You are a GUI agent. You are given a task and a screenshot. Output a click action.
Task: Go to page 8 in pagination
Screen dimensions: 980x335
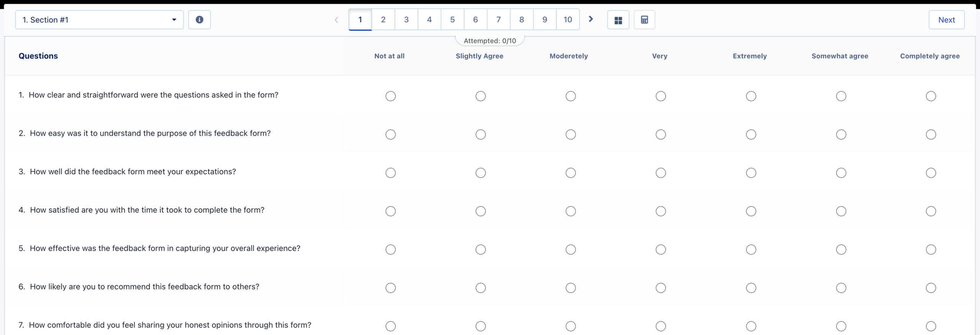pos(521,20)
